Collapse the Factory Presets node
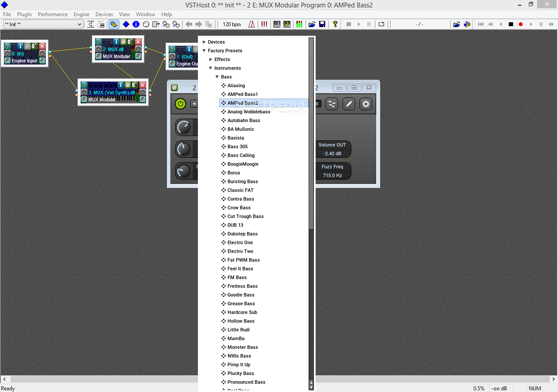The width and height of the screenshot is (558, 392). (x=204, y=51)
